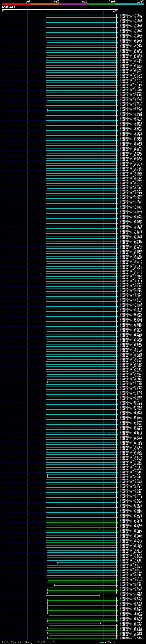Click the short cyan bar for UniRef100_Q7M1Q5
Image resolution: width=146 pixels, height=644 pixels.
(73, 596)
